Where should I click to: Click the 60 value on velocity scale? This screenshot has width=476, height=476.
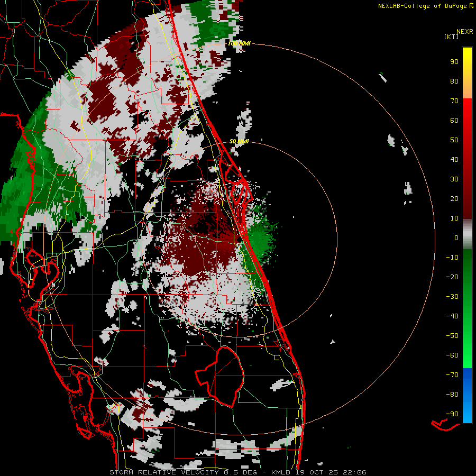[x=454, y=120]
